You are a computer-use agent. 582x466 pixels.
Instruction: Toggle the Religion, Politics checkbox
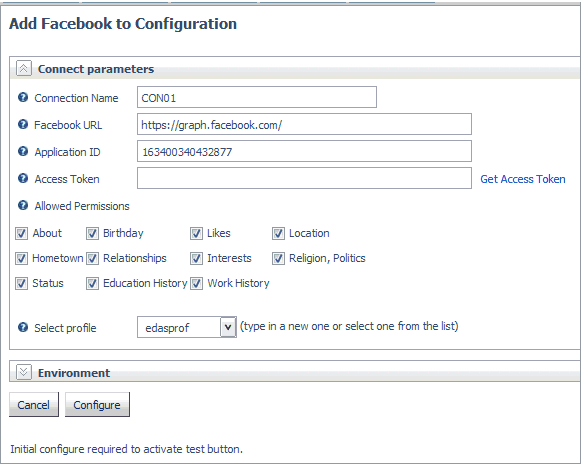click(278, 258)
